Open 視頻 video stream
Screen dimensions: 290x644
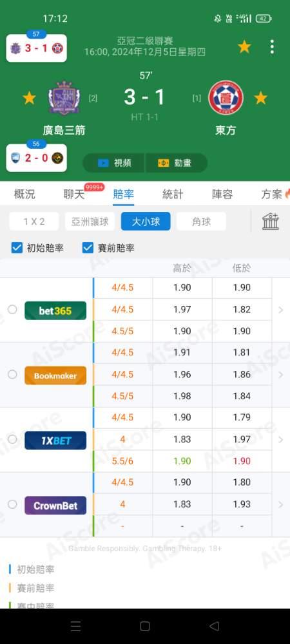coord(114,163)
